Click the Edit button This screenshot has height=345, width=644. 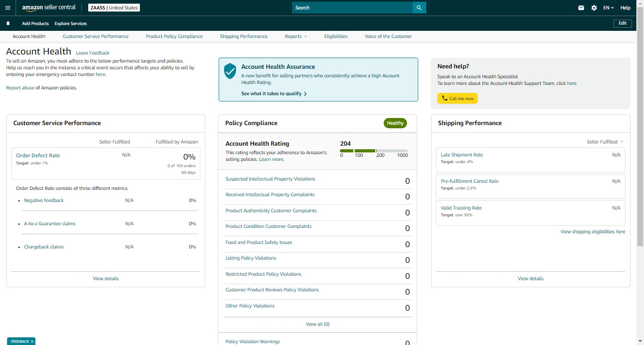pos(623,23)
